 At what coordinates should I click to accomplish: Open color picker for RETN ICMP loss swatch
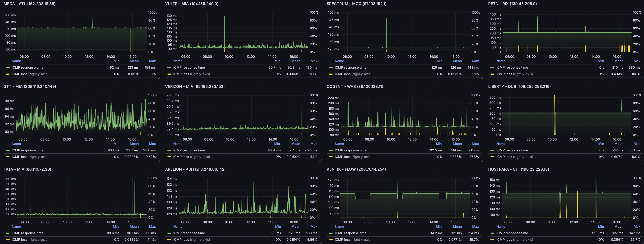[x=492, y=74]
